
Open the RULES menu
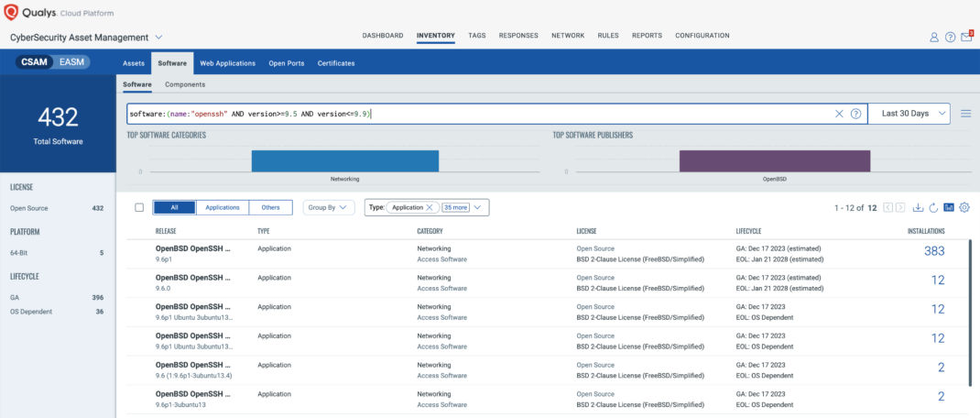point(608,36)
